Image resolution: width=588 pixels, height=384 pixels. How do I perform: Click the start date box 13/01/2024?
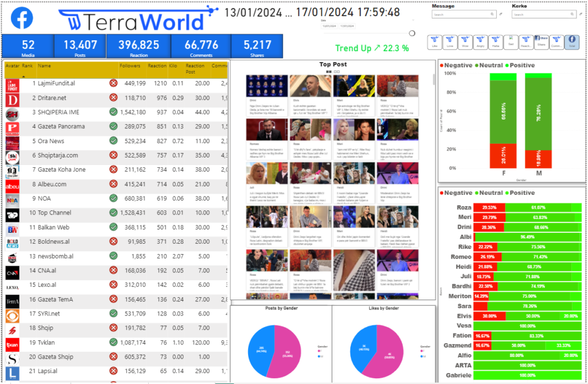tap(329, 26)
